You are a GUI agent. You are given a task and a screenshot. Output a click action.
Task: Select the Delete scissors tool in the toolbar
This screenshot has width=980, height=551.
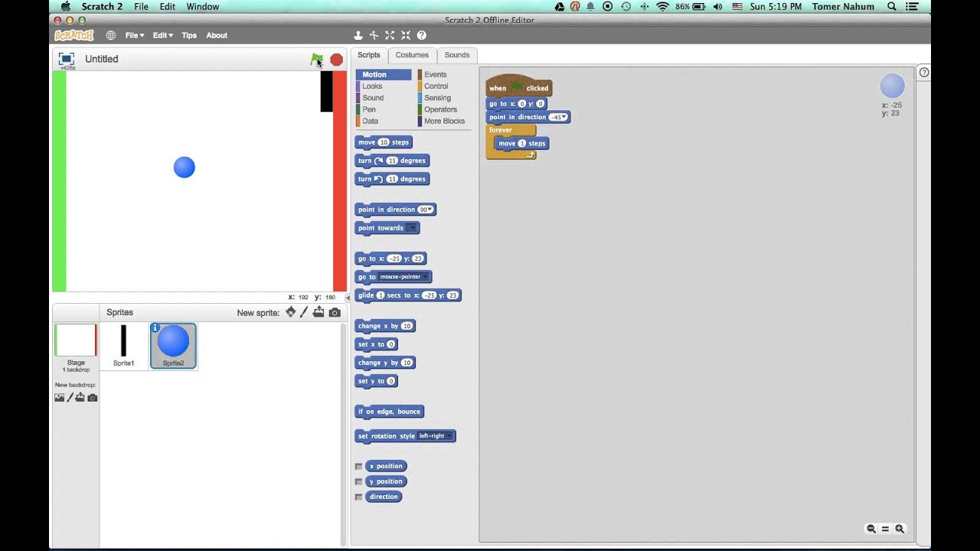[374, 35]
